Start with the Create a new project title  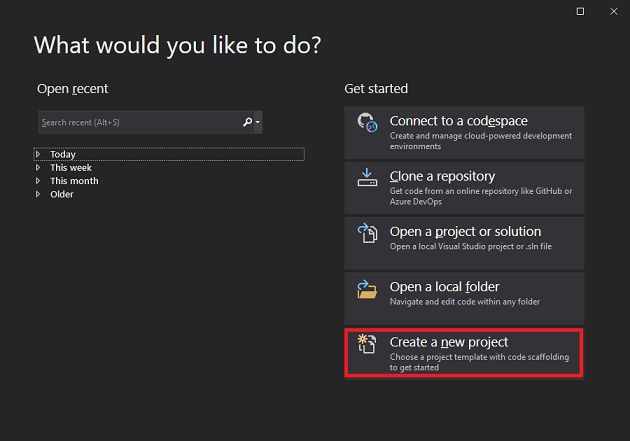pyautogui.click(x=449, y=343)
